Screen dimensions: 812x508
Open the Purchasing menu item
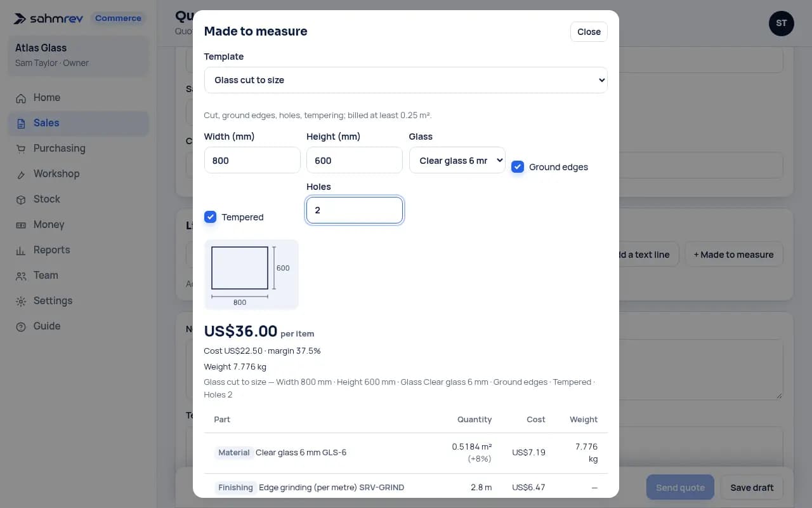[79, 149]
